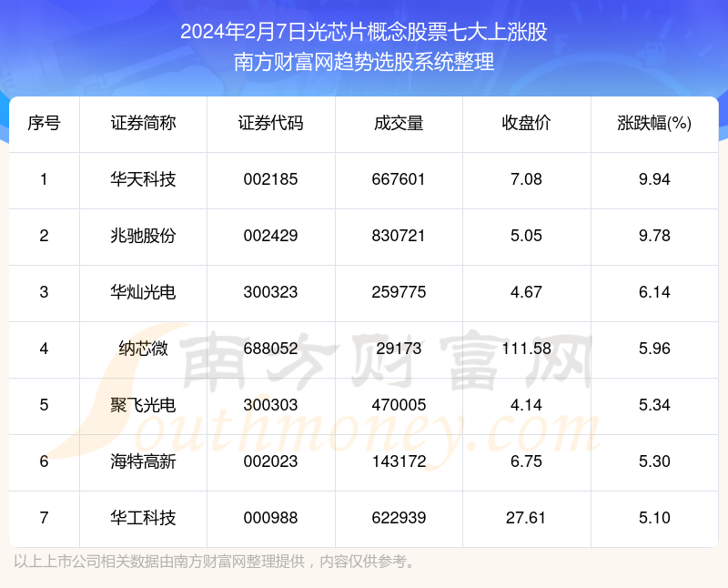Click the 成交量 column header
728x588 pixels.
[399, 124]
